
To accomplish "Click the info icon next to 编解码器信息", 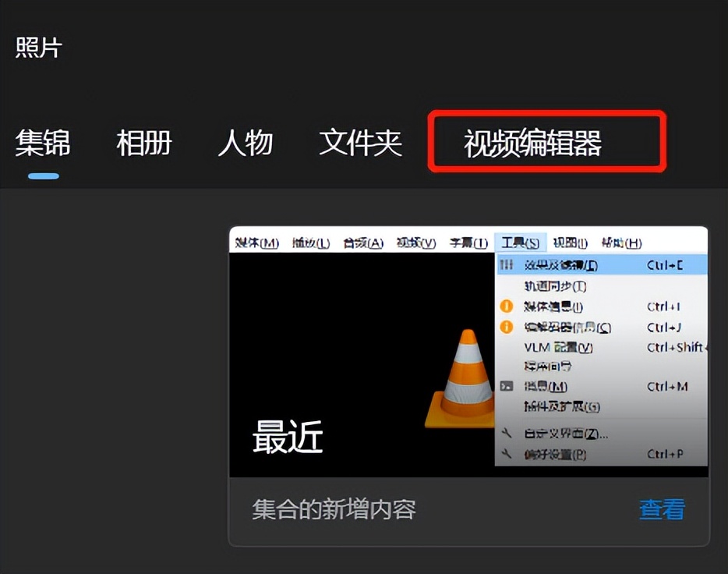I will 507,328.
